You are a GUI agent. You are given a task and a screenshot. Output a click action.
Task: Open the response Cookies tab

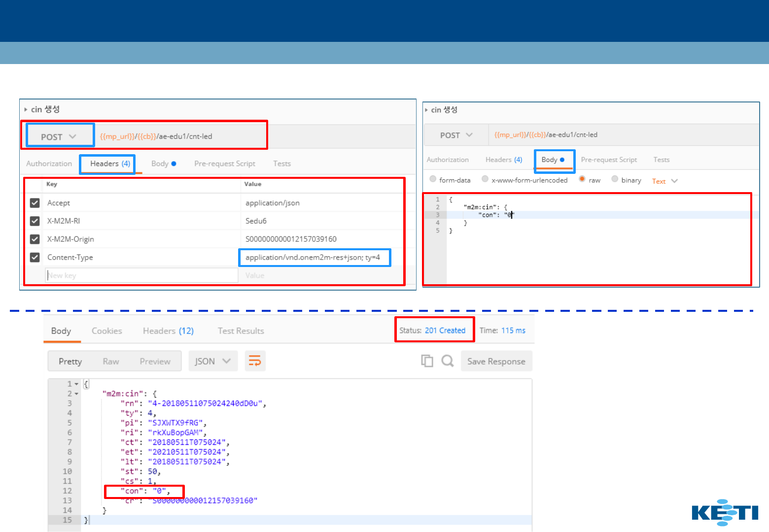106,331
